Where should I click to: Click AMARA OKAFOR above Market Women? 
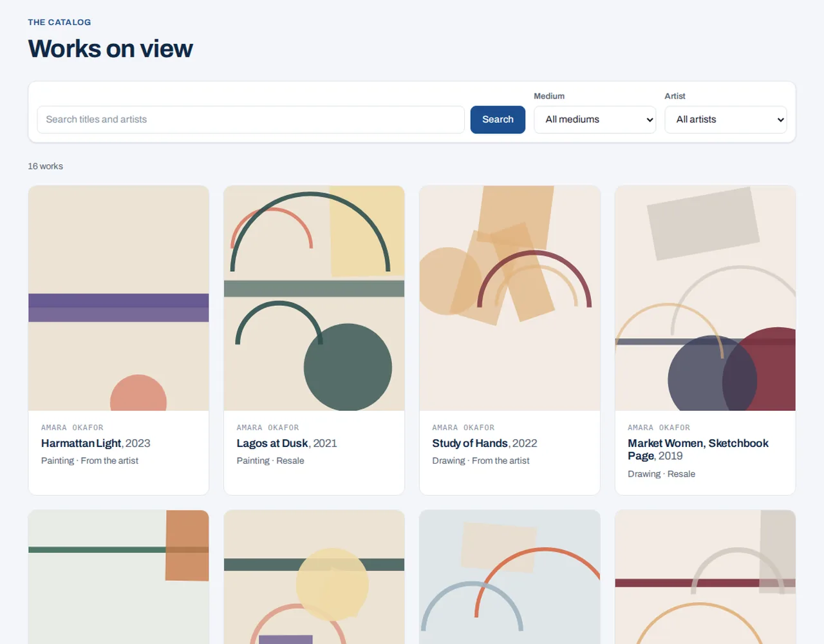(659, 428)
